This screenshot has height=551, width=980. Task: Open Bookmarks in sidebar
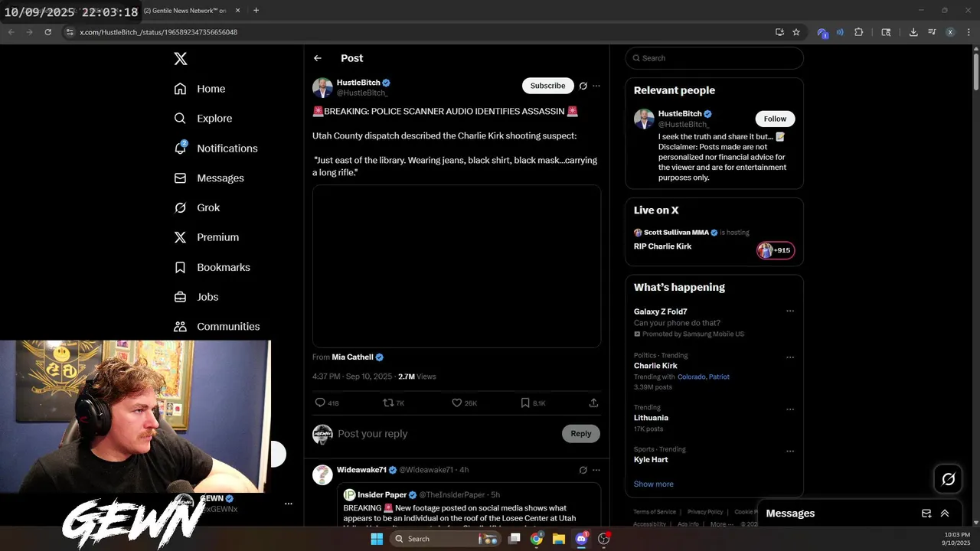click(212, 267)
